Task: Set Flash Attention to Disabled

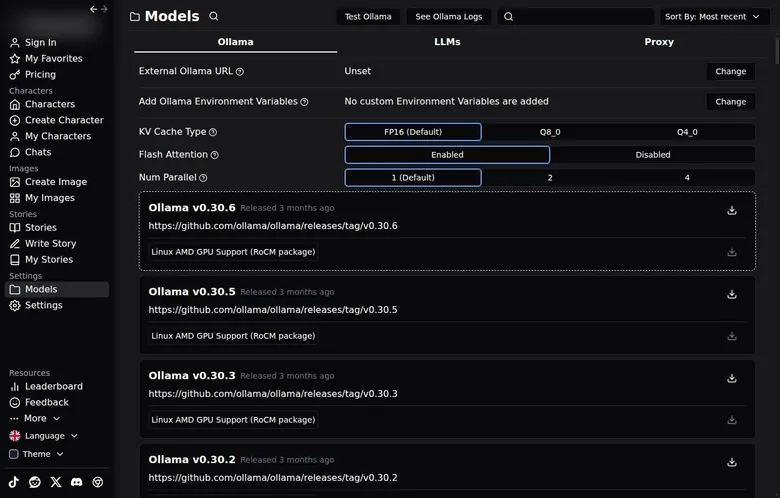Action: (653, 155)
